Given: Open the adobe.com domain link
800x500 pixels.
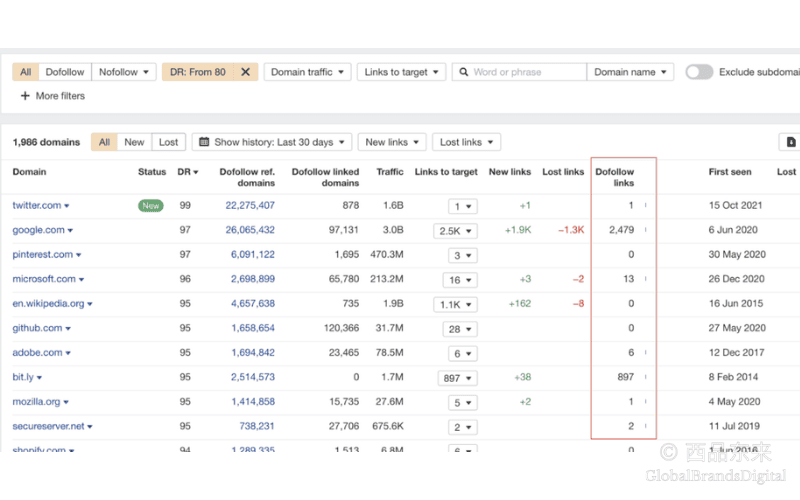Looking at the screenshot, I should tap(37, 352).
